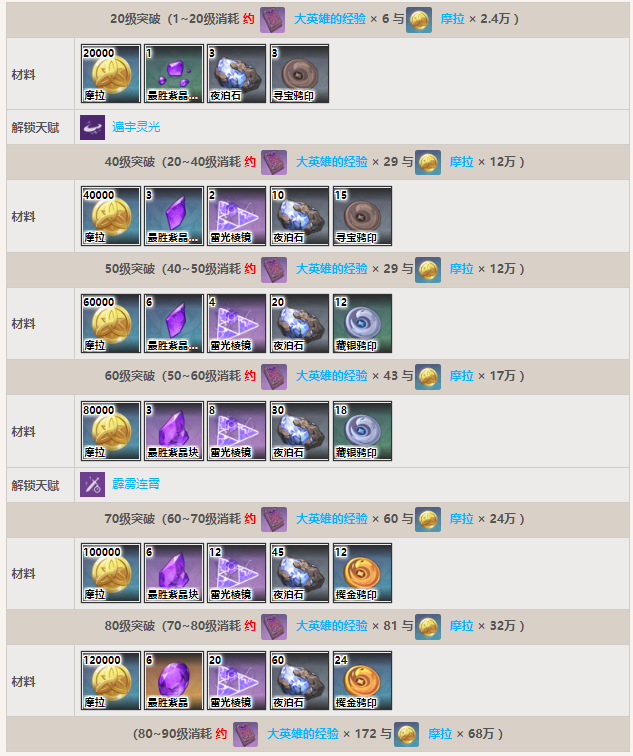Select the 最胜紫晶碎屑 icon with quantity 1

pos(174,74)
